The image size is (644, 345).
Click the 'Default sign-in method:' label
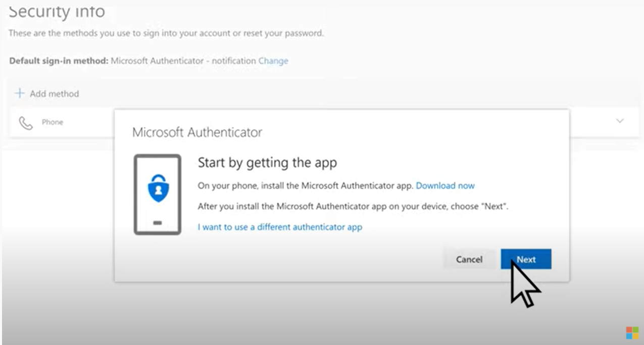59,61
